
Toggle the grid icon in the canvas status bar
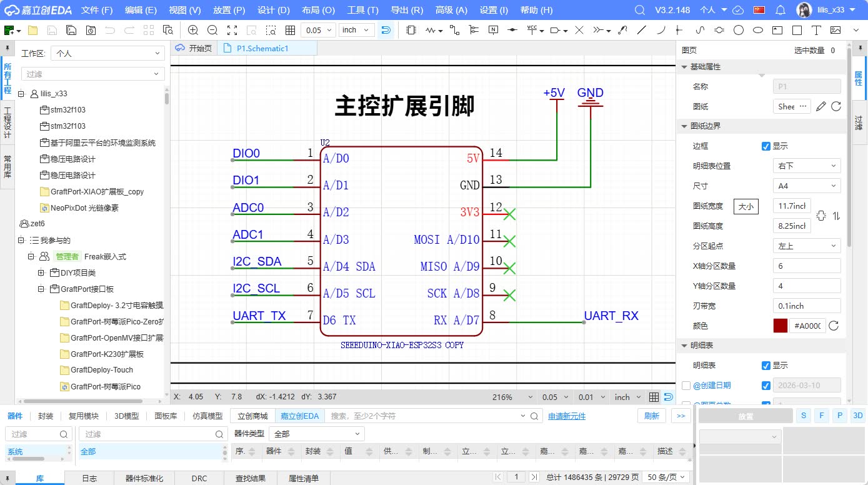coord(654,397)
